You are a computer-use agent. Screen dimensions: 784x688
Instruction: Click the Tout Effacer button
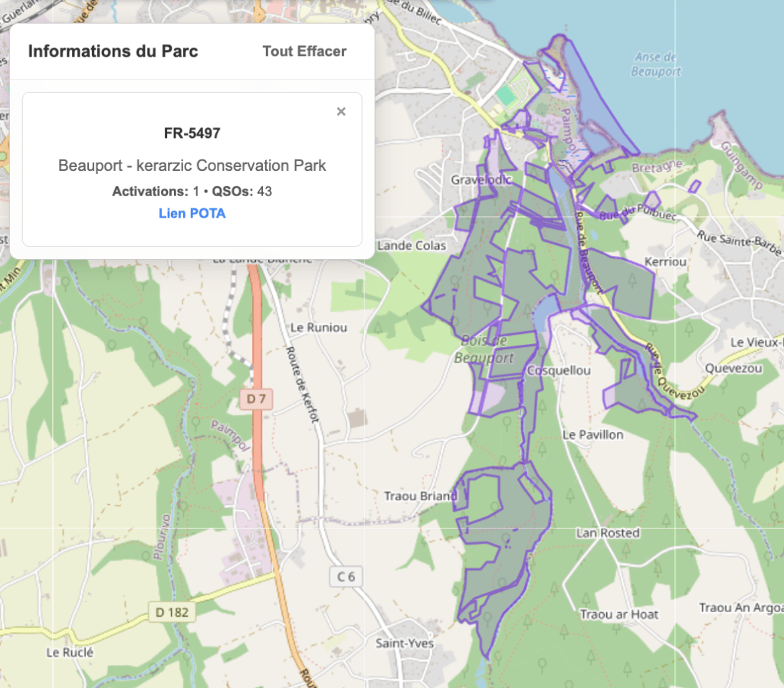[x=304, y=51]
